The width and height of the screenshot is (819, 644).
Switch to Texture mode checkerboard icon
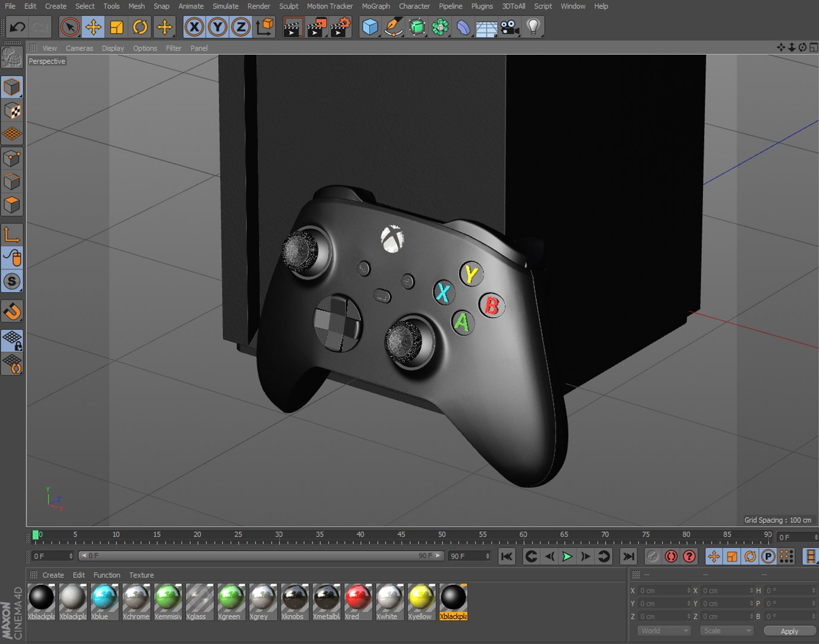pyautogui.click(x=13, y=111)
